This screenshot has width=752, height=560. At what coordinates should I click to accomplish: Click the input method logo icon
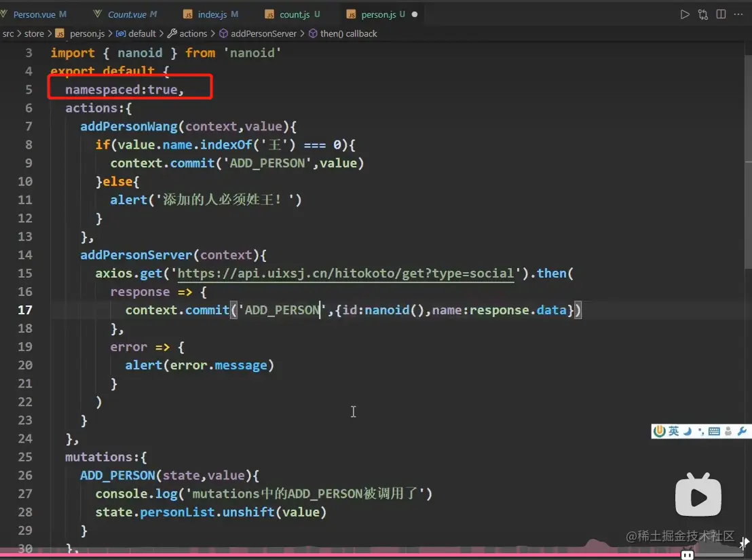[x=660, y=431]
